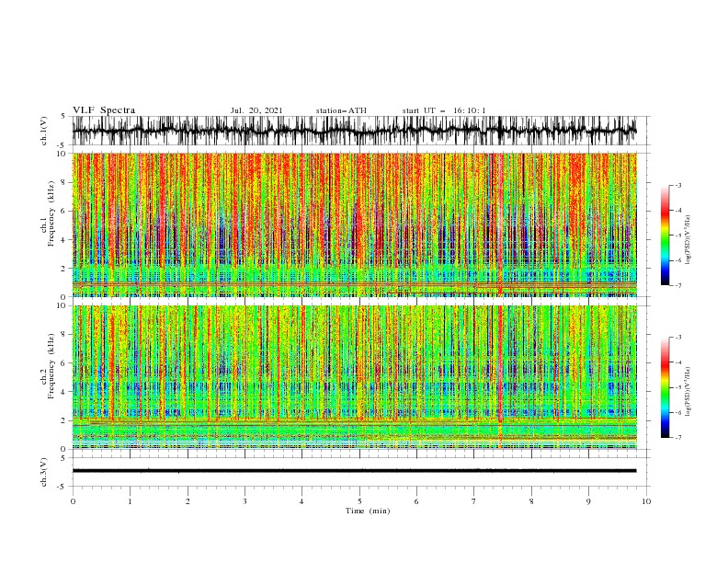Screen dimensions: 728x563
Task: Click the "-7" tick on ch.2 color bar
Action: click(x=678, y=438)
